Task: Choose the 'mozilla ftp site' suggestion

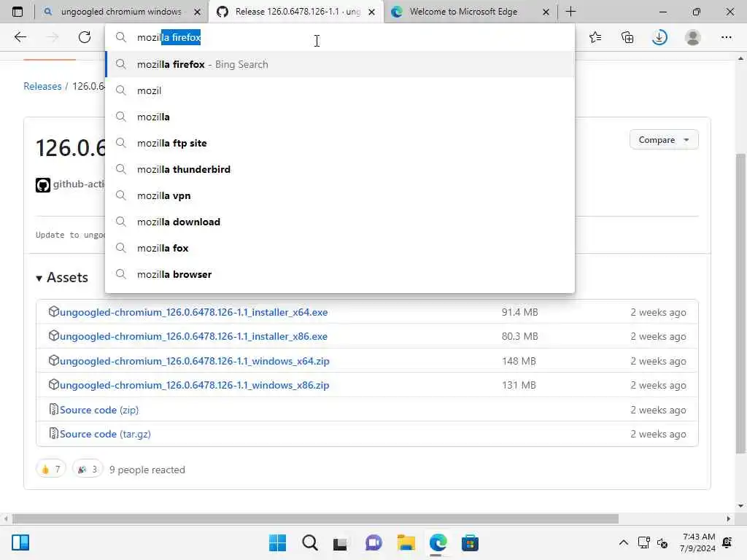Action: tap(340, 143)
